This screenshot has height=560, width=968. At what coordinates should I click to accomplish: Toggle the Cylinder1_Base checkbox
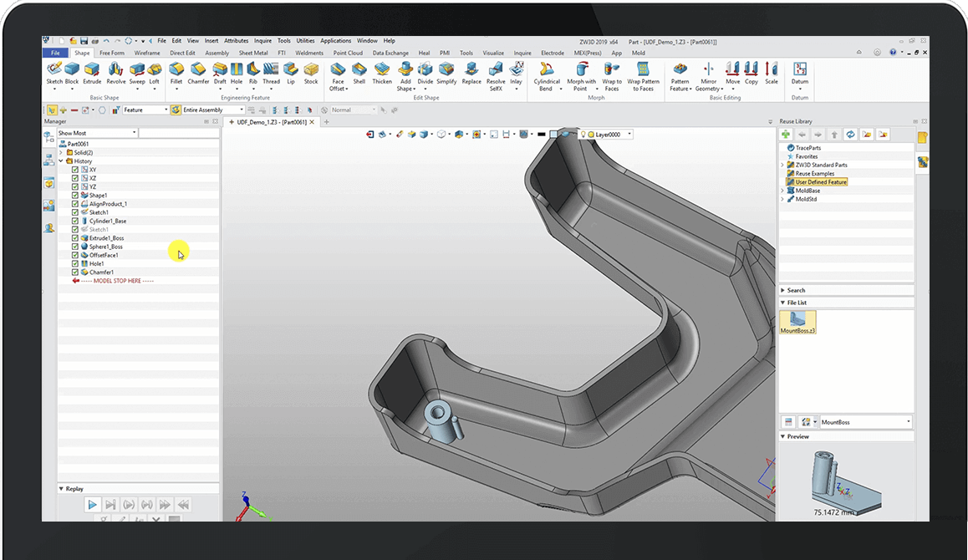(x=75, y=221)
